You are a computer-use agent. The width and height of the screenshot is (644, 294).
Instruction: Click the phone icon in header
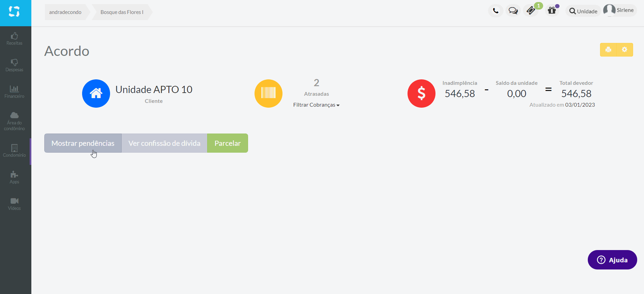pyautogui.click(x=496, y=11)
